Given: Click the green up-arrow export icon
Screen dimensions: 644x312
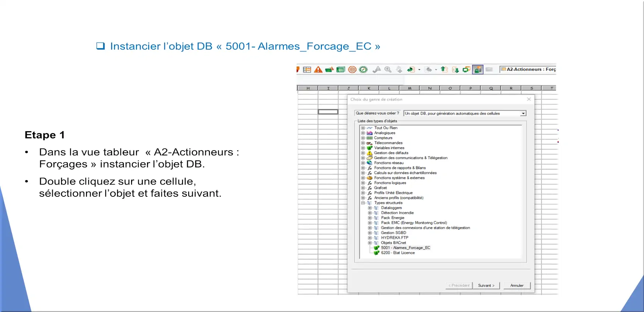Looking at the screenshot, I should (444, 69).
